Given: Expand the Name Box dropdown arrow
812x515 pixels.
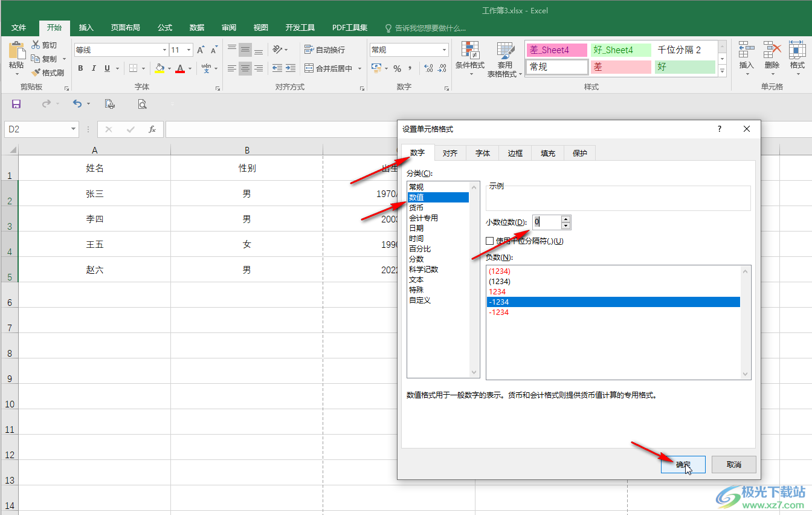Looking at the screenshot, I should coord(74,129).
